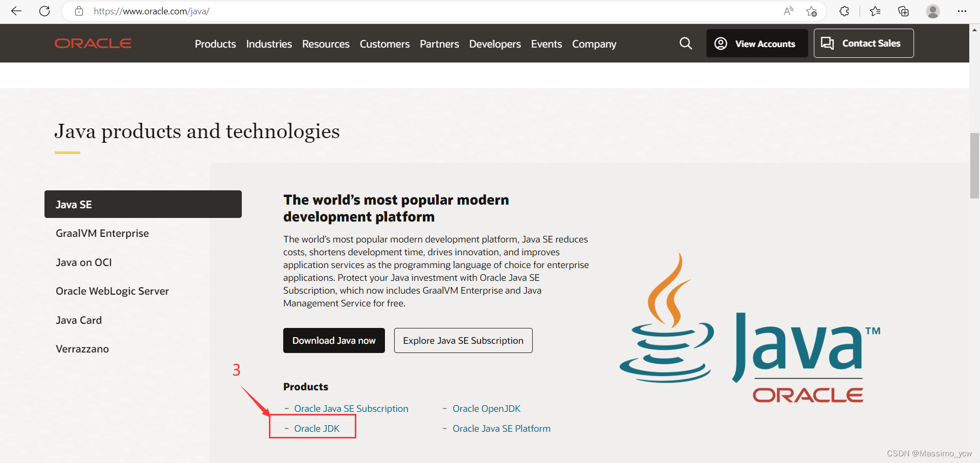Open the Oracle JDK link
The height and width of the screenshot is (463, 980).
click(x=317, y=428)
